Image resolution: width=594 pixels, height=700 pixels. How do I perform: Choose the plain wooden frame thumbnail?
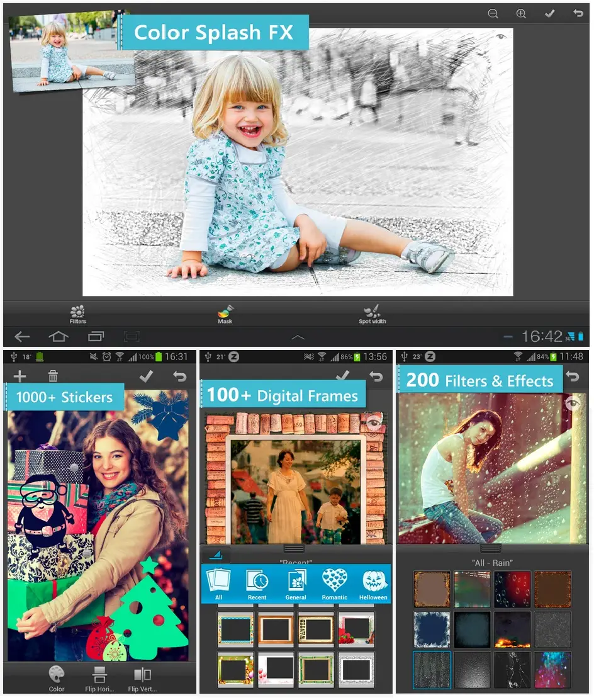click(276, 630)
